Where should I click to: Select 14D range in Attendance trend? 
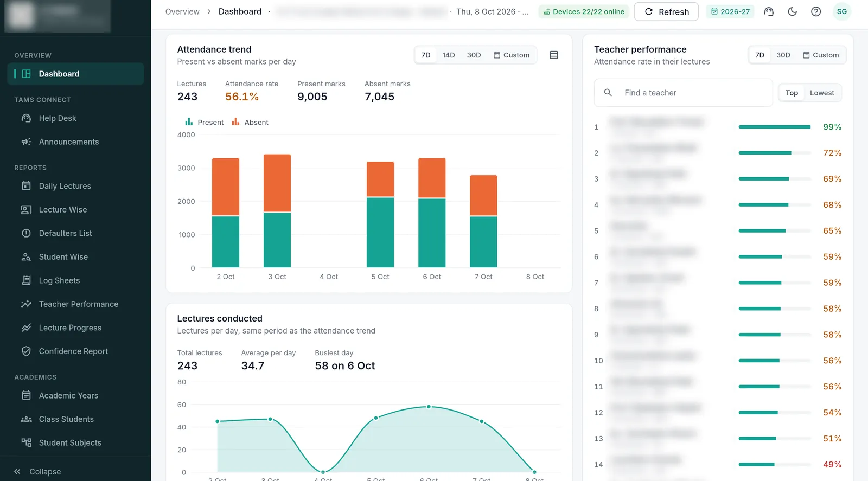tap(449, 55)
